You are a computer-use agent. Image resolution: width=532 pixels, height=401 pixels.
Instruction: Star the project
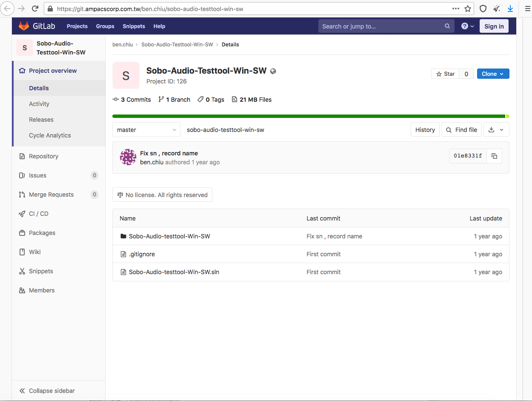(x=445, y=74)
